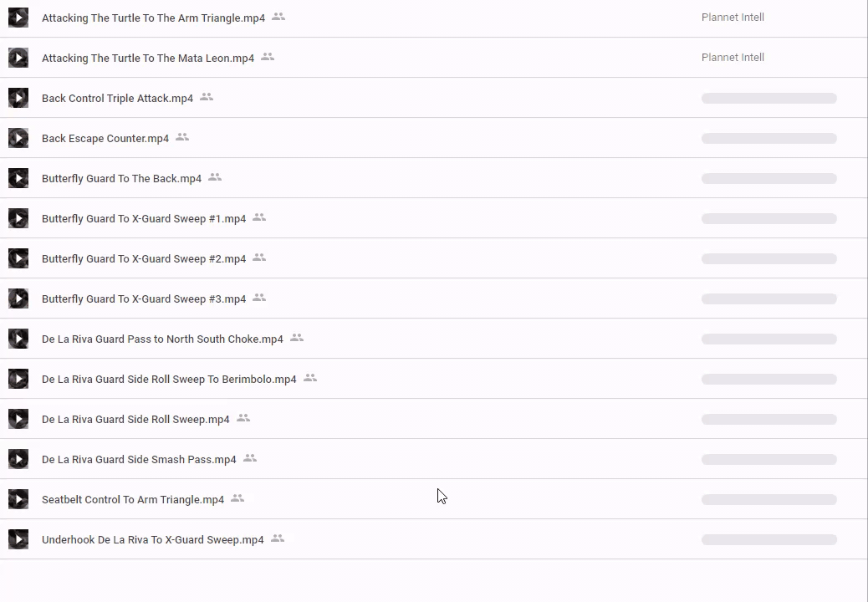The height and width of the screenshot is (602, 868).
Task: Click shared icon beside North South Choke file
Action: pyautogui.click(x=297, y=338)
